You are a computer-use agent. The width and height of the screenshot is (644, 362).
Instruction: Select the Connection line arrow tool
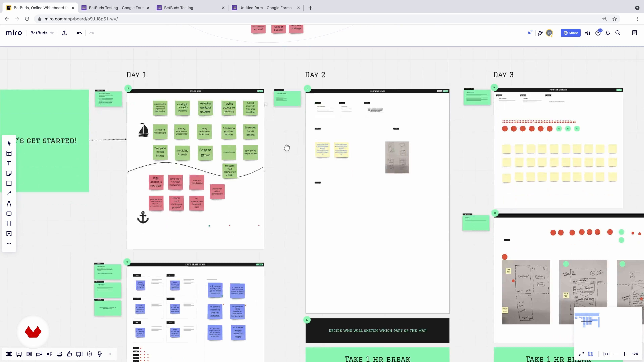[9, 193]
